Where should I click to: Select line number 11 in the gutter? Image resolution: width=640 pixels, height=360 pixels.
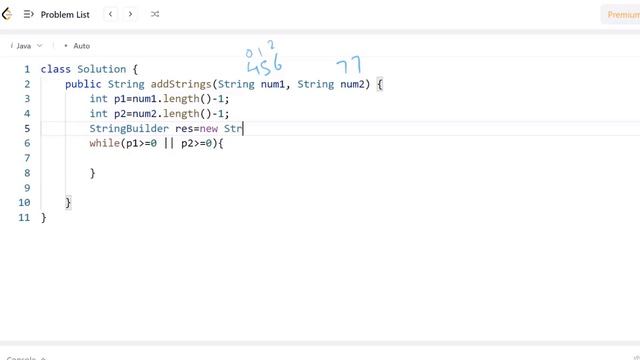[x=24, y=218]
